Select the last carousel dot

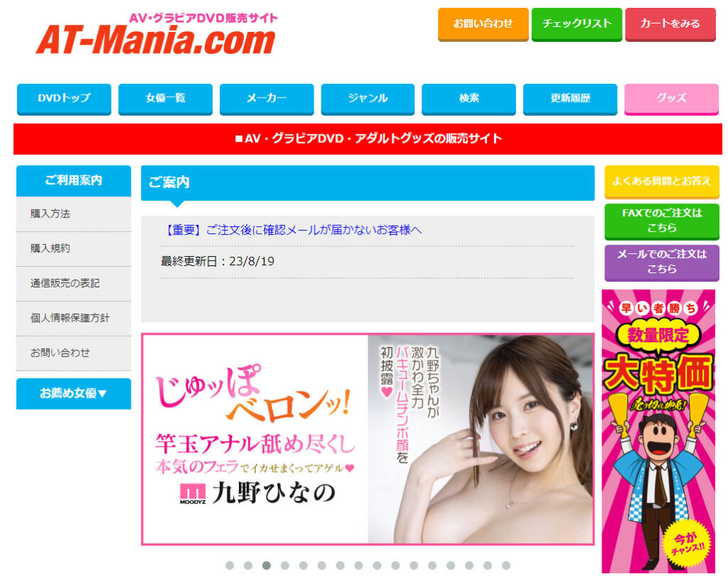pyautogui.click(x=506, y=565)
